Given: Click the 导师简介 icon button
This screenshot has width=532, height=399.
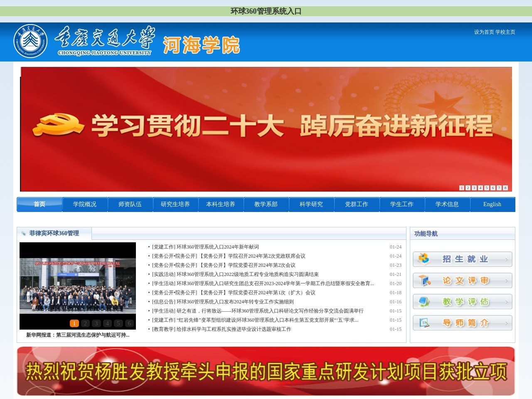Looking at the screenshot, I should click(x=462, y=323).
